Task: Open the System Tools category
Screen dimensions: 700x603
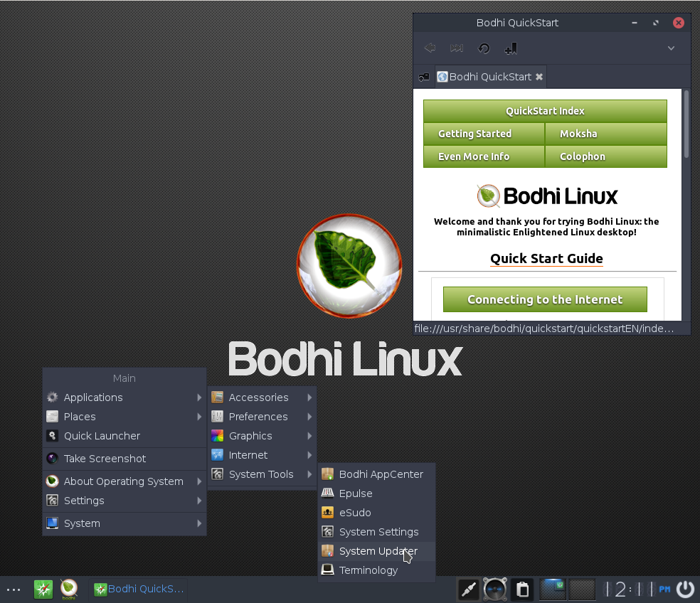Action: coord(262,474)
